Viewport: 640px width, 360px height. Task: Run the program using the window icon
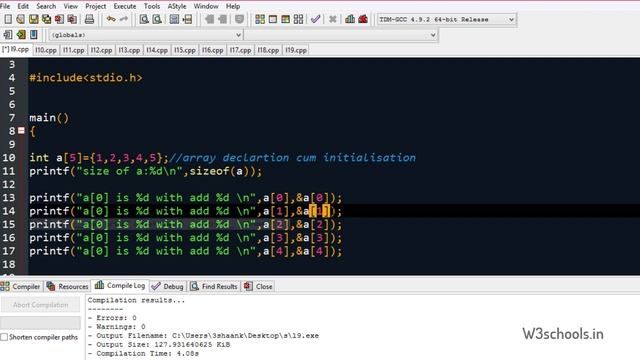click(273, 19)
